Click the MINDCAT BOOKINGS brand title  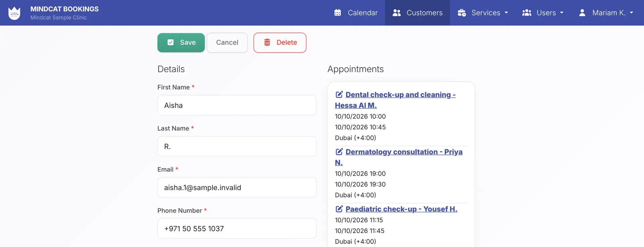(x=64, y=9)
